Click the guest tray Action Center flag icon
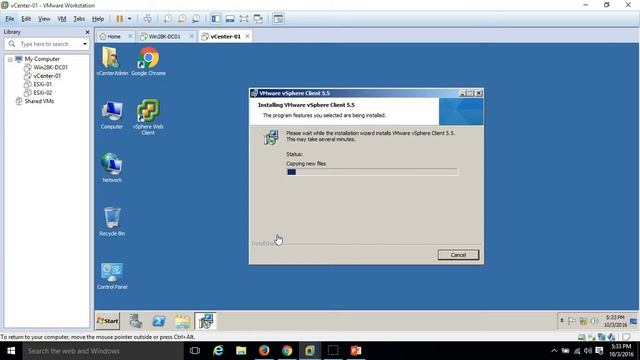This screenshot has height=360, width=640. pos(572,321)
